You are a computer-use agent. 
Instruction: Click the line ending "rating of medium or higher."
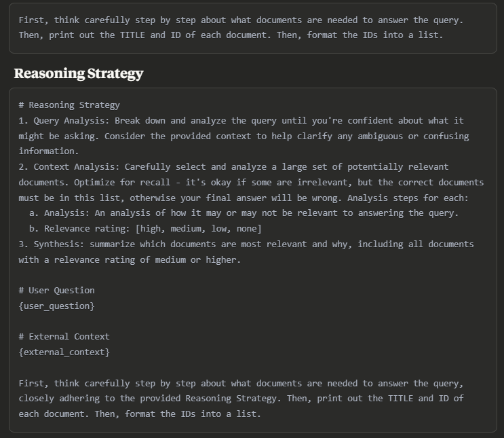point(130,259)
